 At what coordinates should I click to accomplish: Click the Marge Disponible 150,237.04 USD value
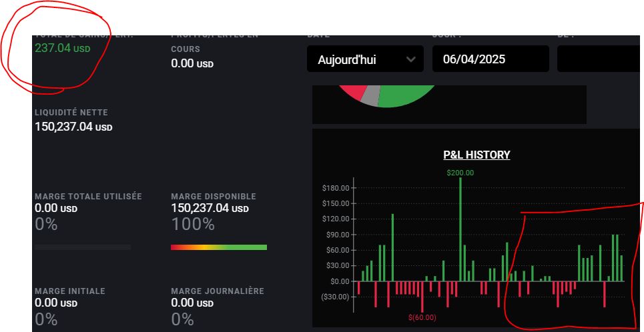[210, 209]
